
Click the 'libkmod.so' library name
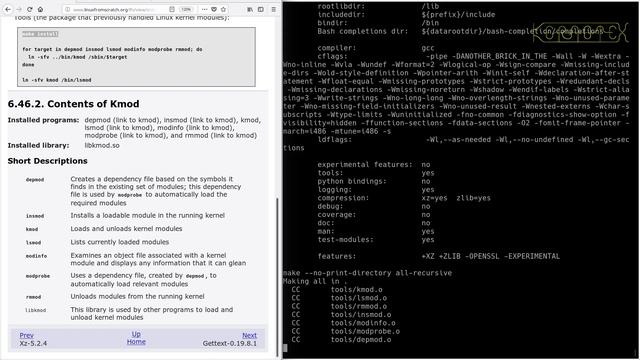coord(102,145)
